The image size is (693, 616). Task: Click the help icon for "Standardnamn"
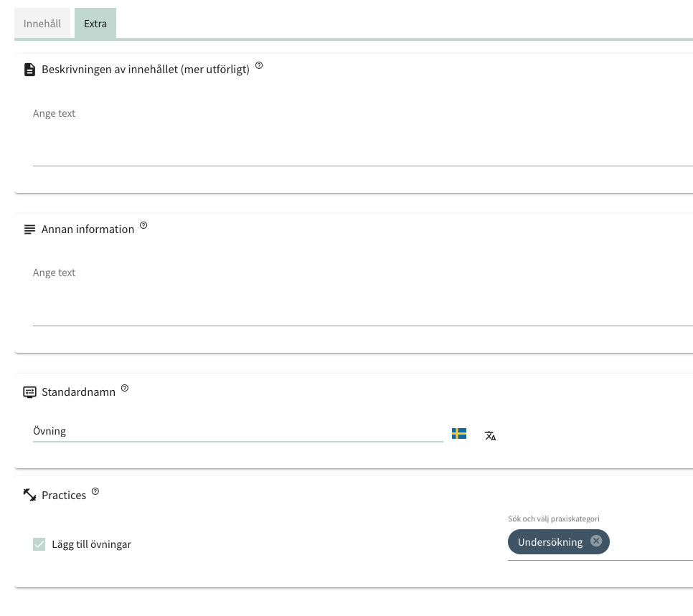[126, 387]
